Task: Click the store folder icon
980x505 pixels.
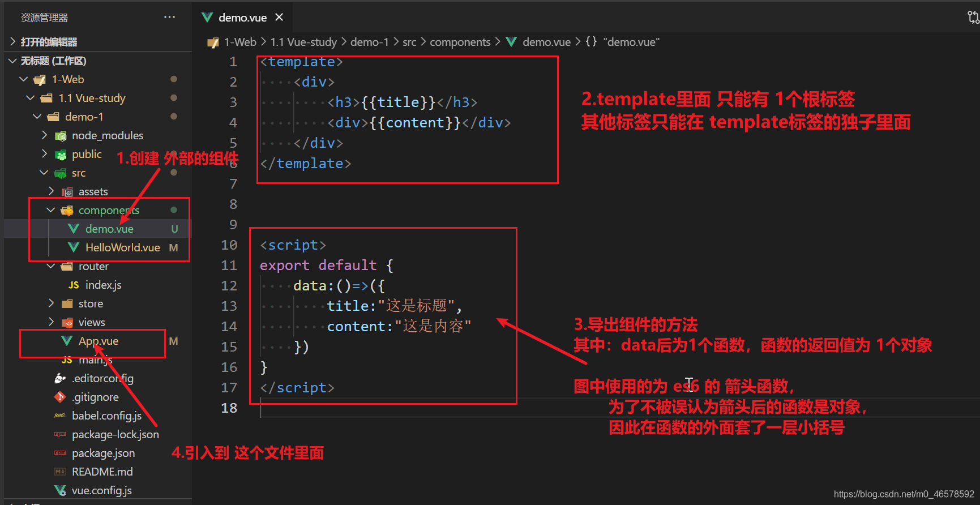Action: point(67,303)
